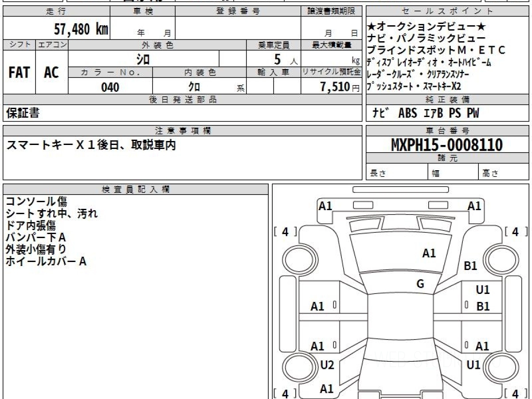Click the 車台番号 header
Image resolution: width=532 pixels, height=399 pixels.
point(448,131)
